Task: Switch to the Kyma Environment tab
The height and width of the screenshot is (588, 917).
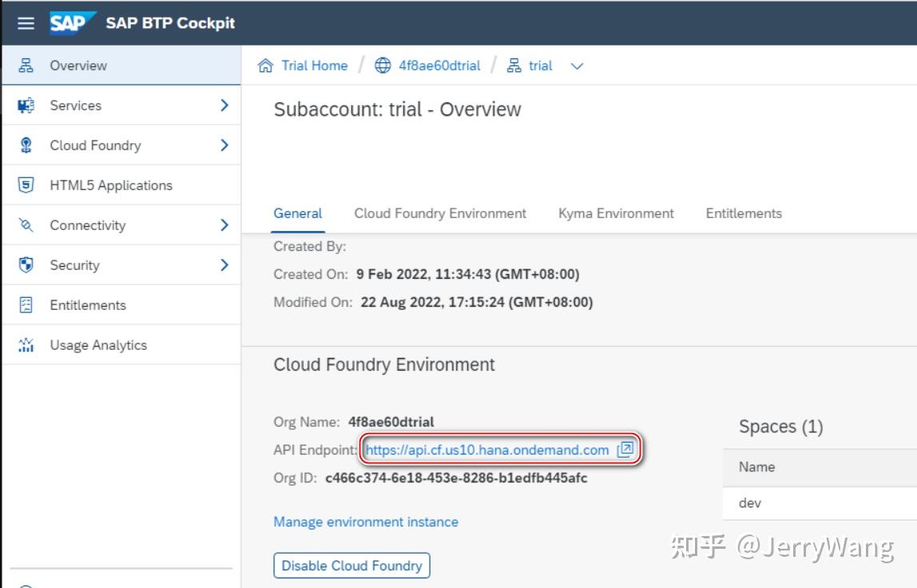Action: pyautogui.click(x=615, y=213)
